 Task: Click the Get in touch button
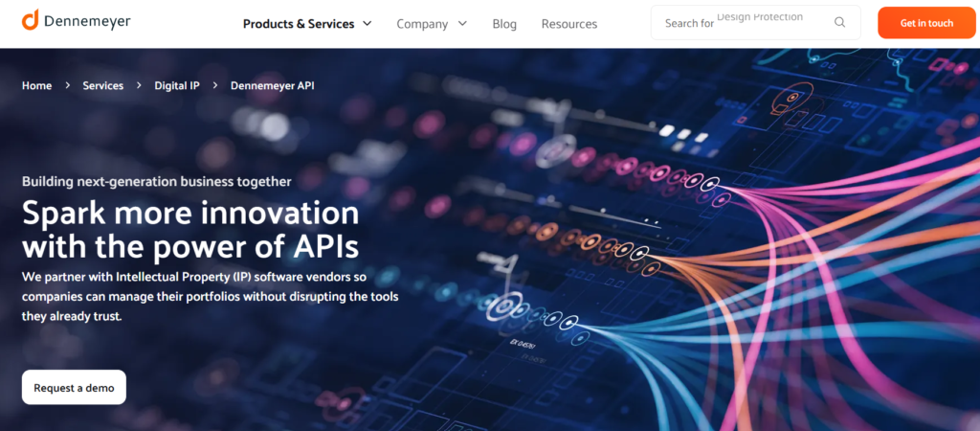coord(926,23)
